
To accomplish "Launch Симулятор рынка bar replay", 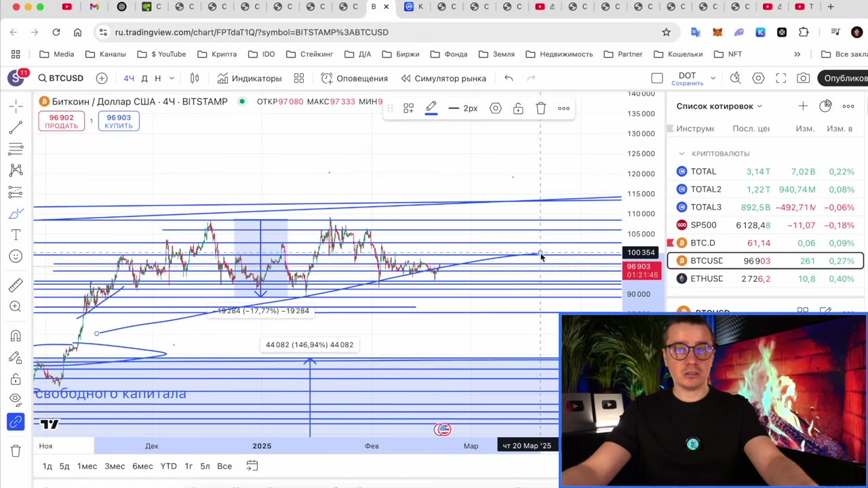I will click(x=443, y=78).
